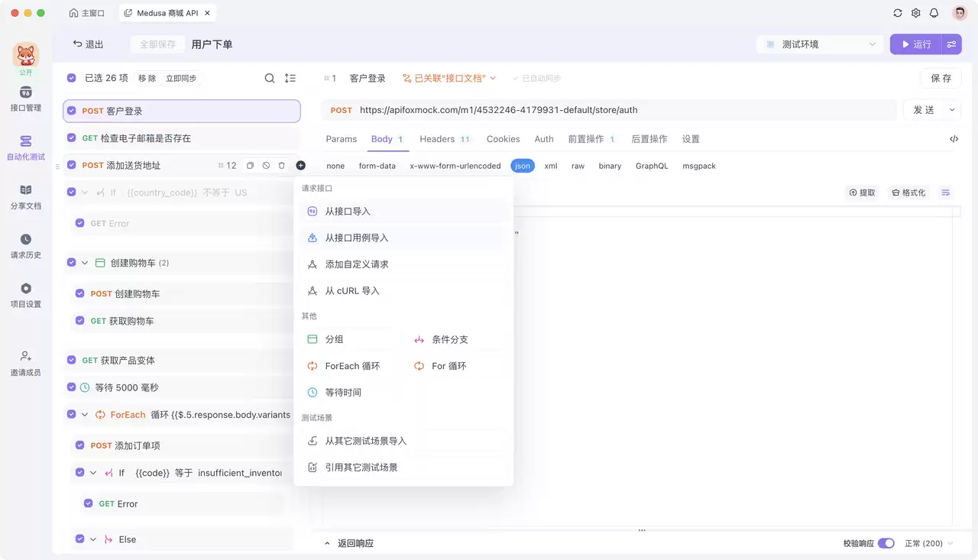Uncheck the 等待 5000 毫秒 checkbox
The width and height of the screenshot is (978, 560).
(x=72, y=387)
